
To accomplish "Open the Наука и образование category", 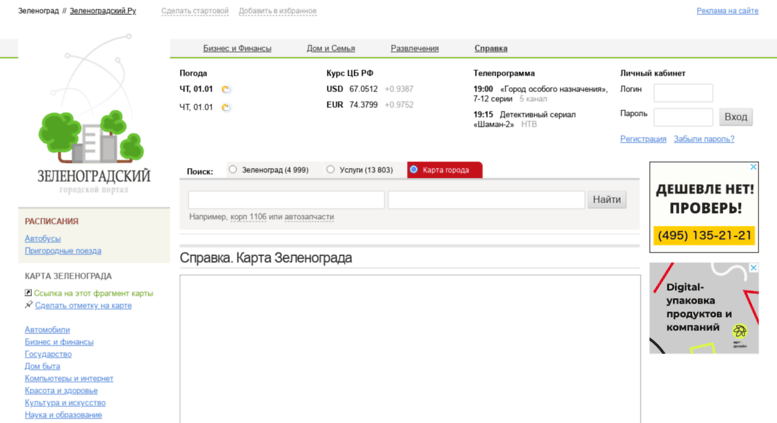I will [63, 415].
